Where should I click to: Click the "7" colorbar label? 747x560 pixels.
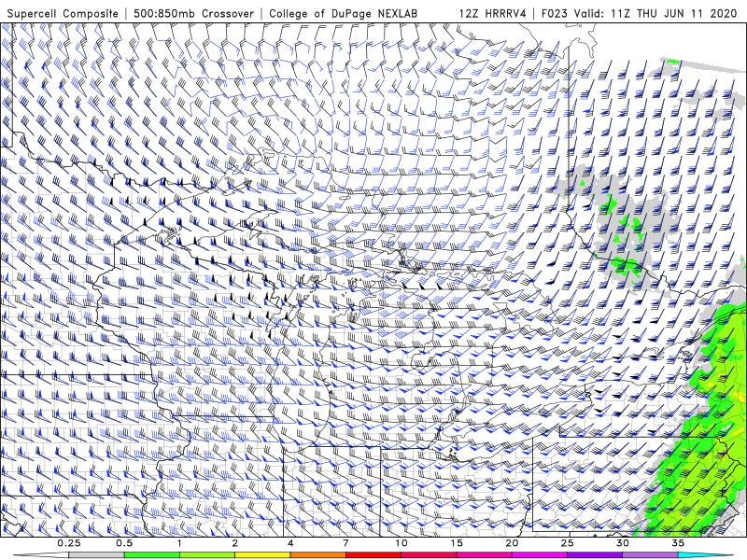tap(345, 543)
